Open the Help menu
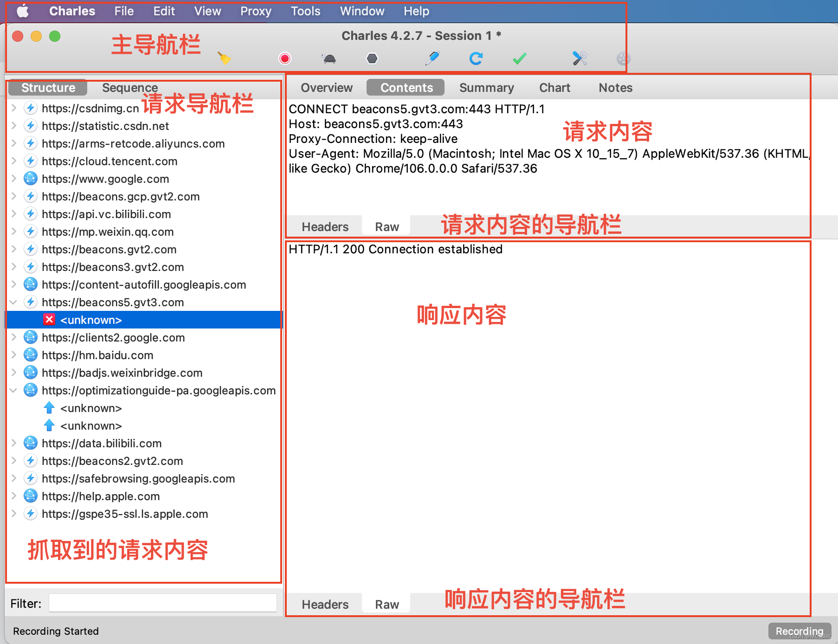Image resolution: width=838 pixels, height=644 pixels. point(416,11)
